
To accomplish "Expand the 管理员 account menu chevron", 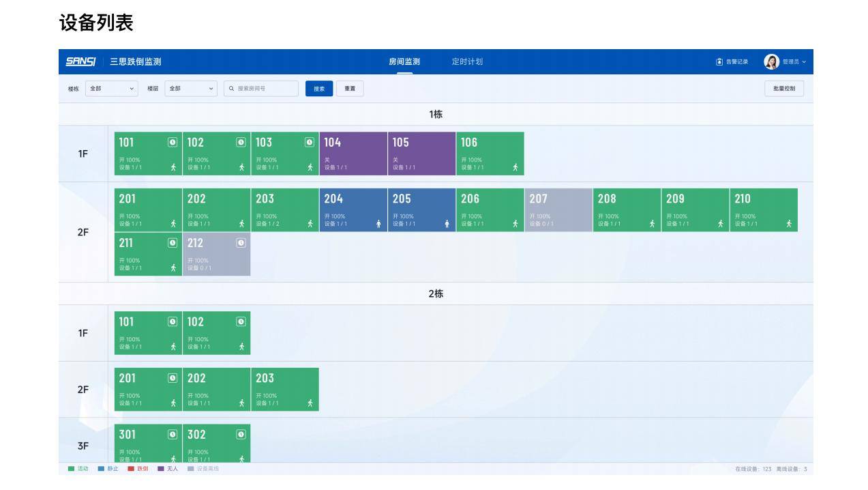I will [804, 62].
